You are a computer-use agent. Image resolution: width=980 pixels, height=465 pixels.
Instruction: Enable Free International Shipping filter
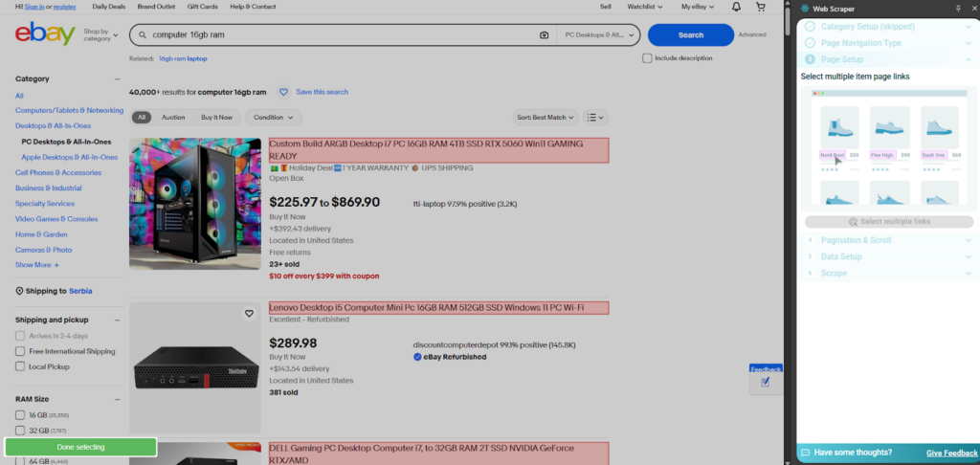(x=20, y=351)
